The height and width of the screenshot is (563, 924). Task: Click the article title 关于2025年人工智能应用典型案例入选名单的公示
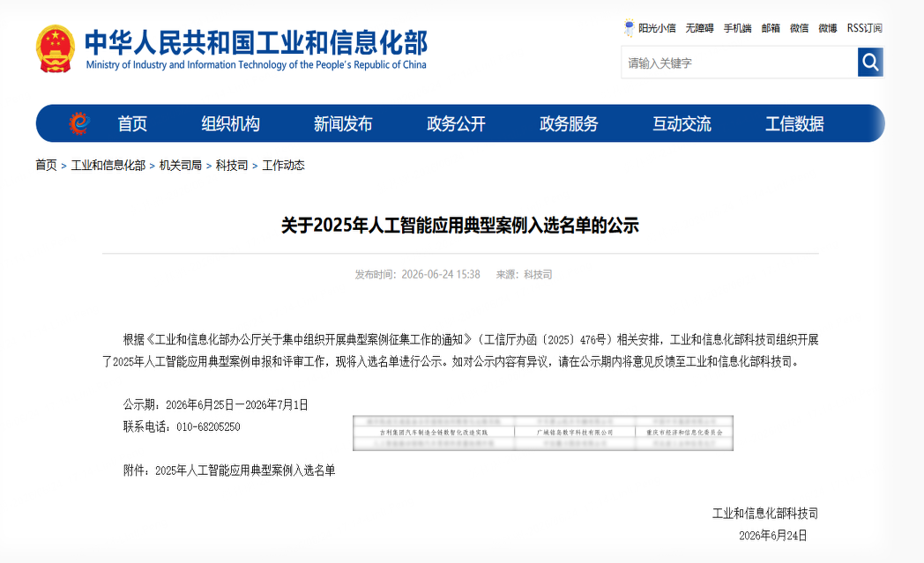point(460,225)
